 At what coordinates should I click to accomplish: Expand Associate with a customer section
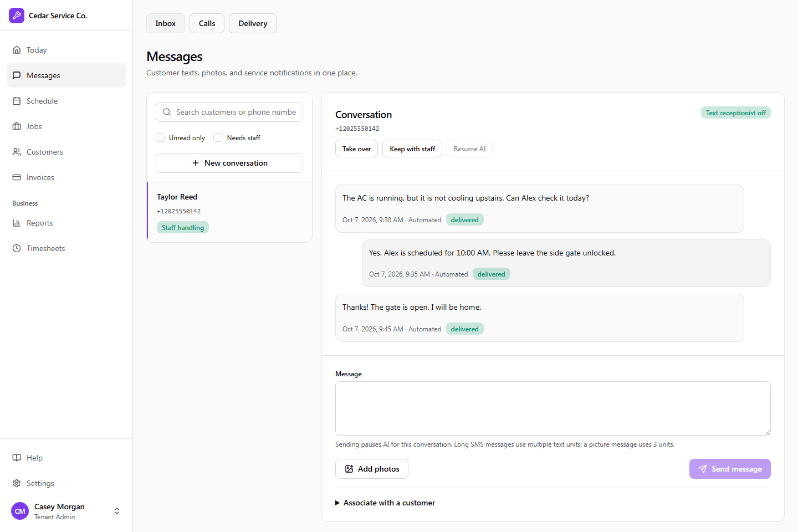coord(385,503)
